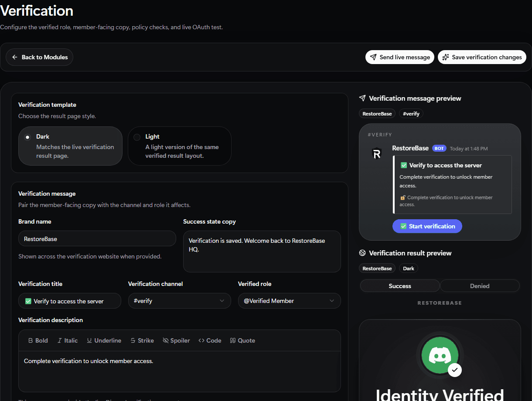Viewport: 532px width, 401px height.
Task: Click the Start verification button in the preview
Action: coord(427,226)
